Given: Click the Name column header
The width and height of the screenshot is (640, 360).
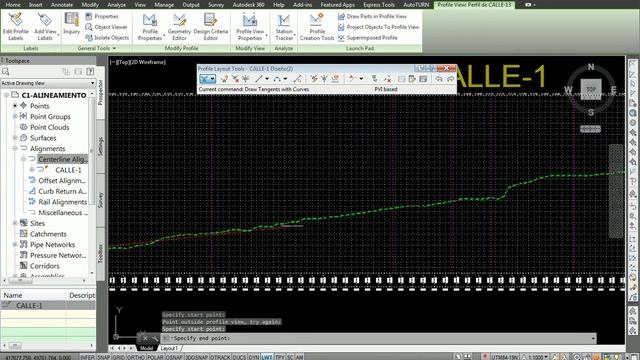Looking at the screenshot, I should point(33,295).
